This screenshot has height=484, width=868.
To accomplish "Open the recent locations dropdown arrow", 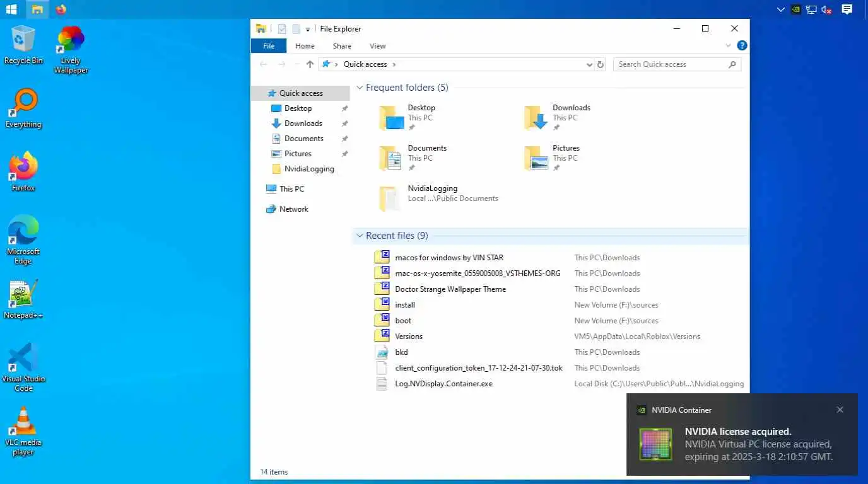I will [297, 64].
